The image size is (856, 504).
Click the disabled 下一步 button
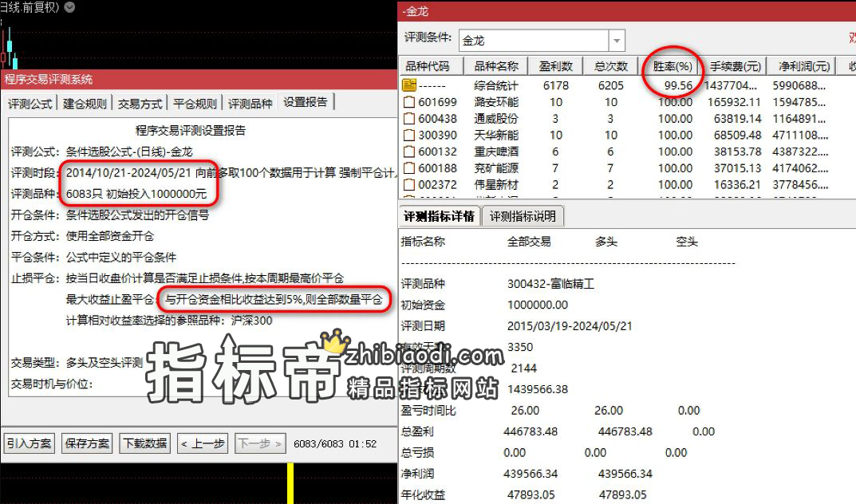click(260, 443)
